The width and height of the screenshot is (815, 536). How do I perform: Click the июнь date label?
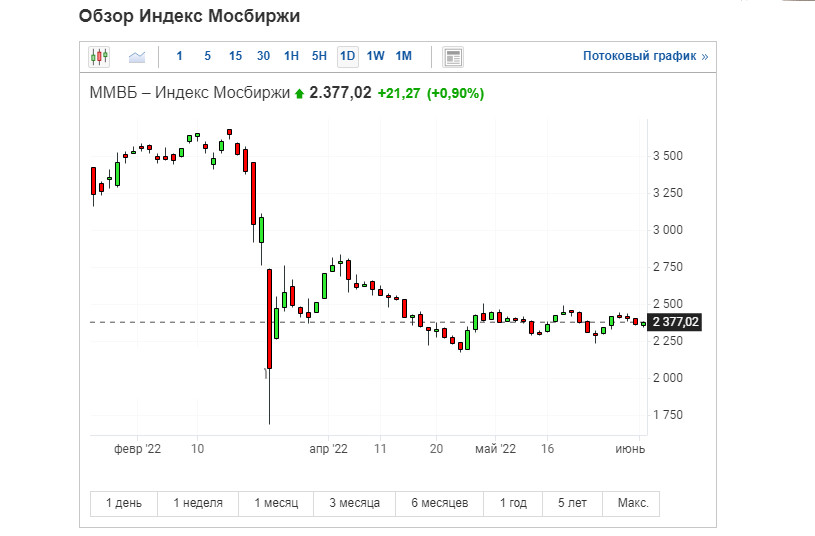(x=630, y=449)
